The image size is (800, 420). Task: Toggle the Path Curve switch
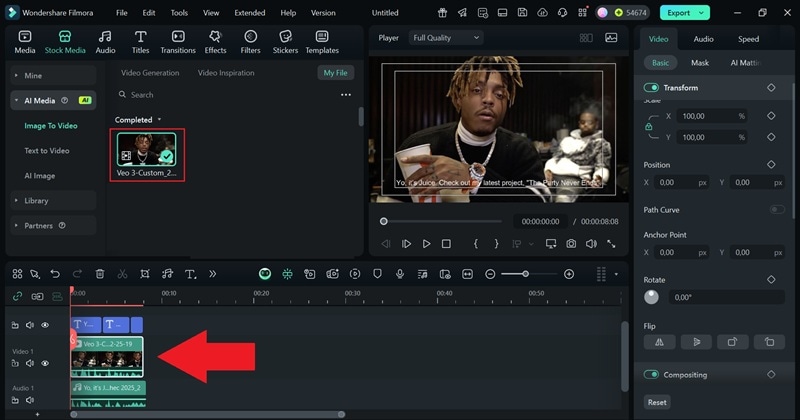(x=777, y=210)
